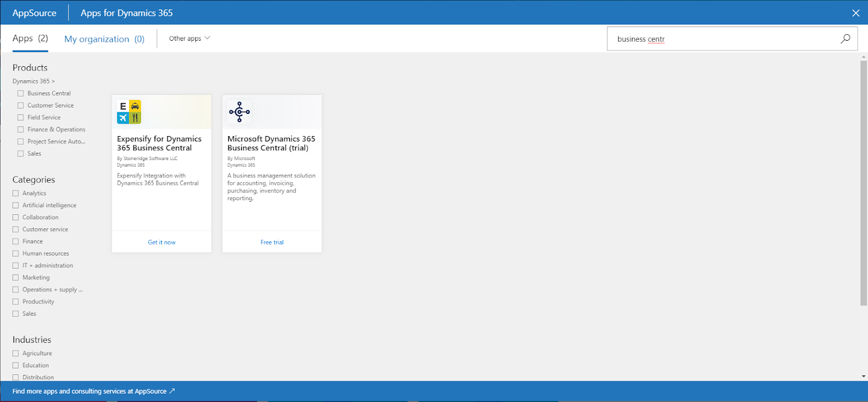Check the Analytics category

click(x=16, y=193)
